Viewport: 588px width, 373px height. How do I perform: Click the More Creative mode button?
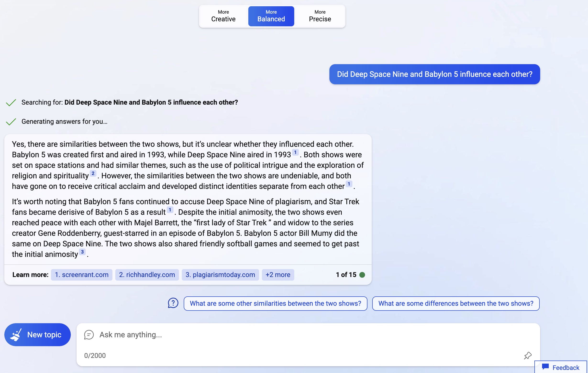(223, 15)
